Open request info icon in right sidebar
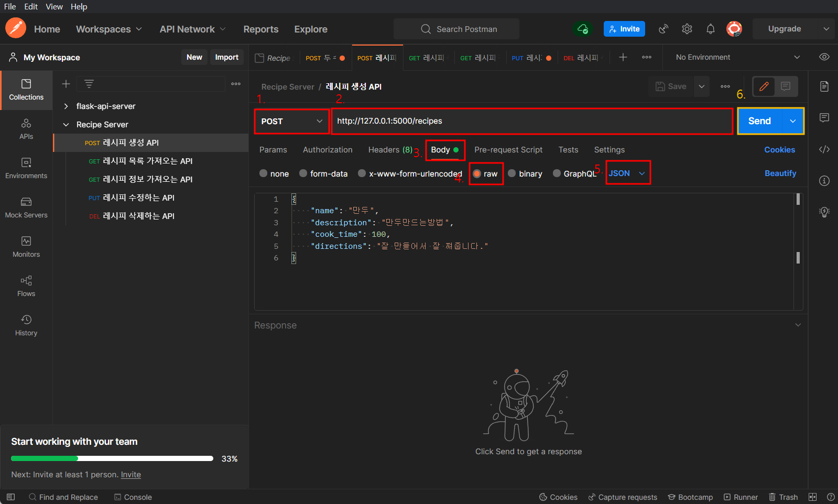838x504 pixels. 824,181
